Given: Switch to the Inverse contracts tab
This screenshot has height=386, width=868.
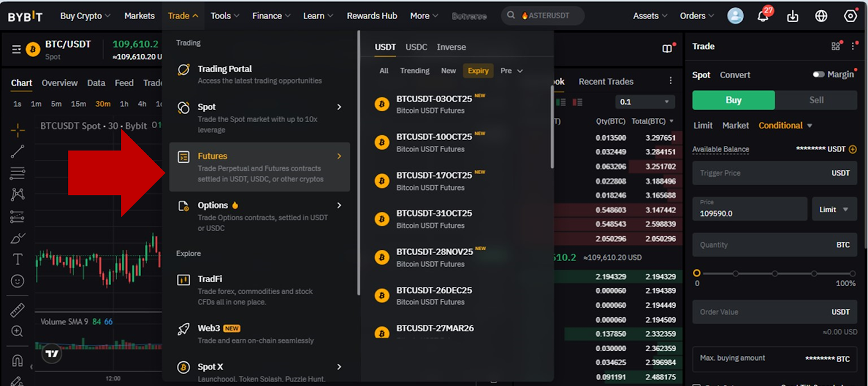Looking at the screenshot, I should point(451,47).
